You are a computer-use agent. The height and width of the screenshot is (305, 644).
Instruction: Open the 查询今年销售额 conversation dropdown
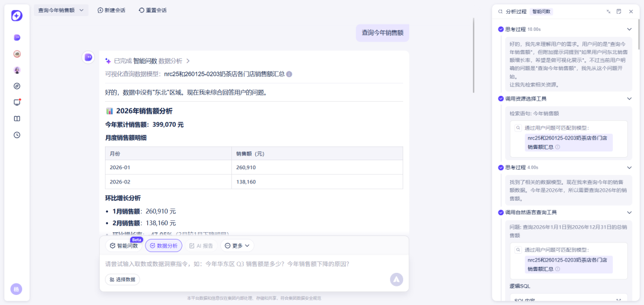pos(61,10)
